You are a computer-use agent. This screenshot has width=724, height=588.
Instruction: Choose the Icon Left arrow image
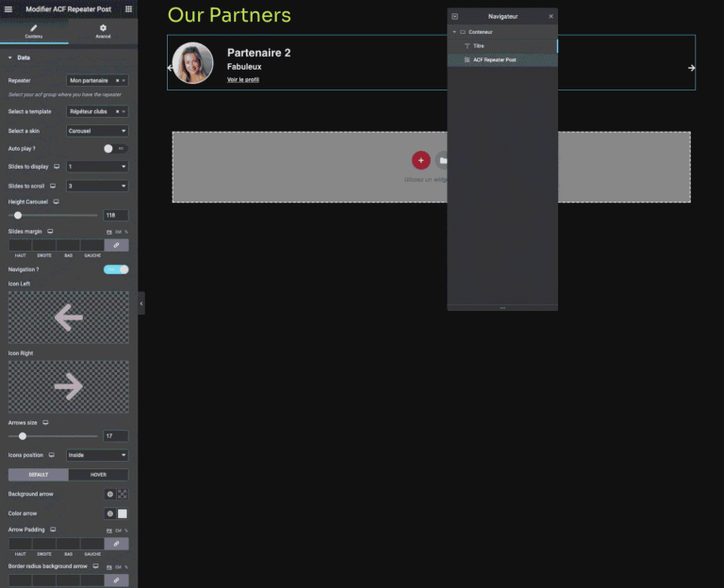68,317
